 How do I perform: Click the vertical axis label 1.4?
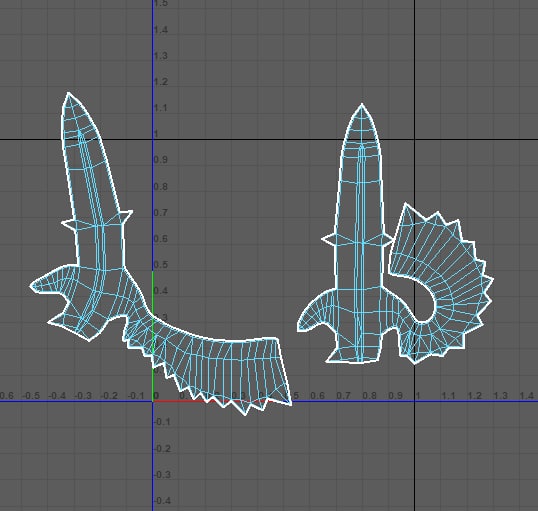pos(161,30)
